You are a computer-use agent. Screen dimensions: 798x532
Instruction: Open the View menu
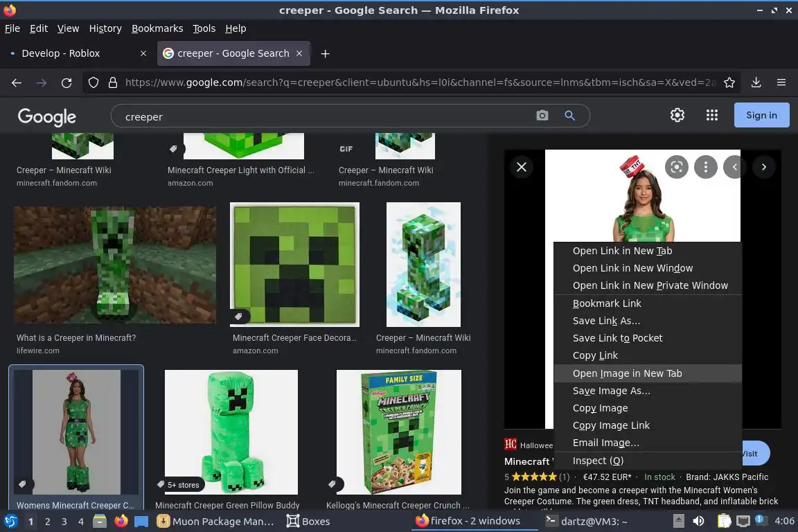tap(68, 28)
